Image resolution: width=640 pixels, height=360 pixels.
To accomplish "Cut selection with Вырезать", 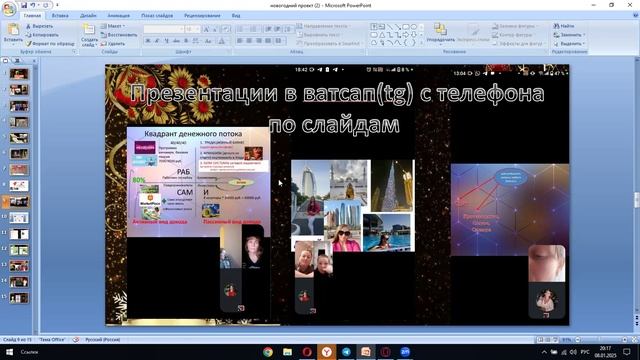I will click(39, 26).
